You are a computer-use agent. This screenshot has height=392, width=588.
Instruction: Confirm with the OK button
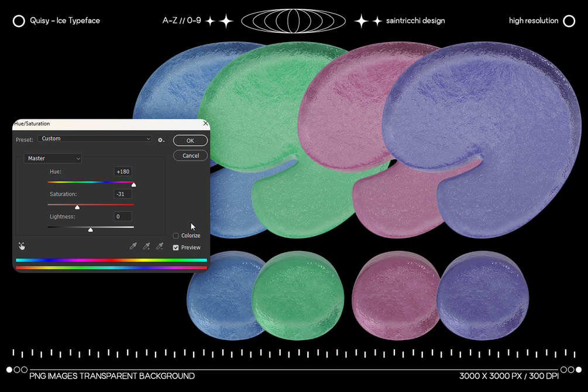click(190, 140)
